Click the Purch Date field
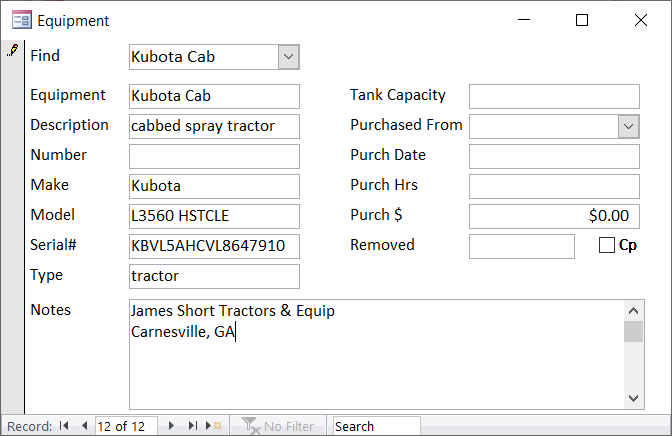Image resolution: width=672 pixels, height=436 pixels. pos(553,156)
